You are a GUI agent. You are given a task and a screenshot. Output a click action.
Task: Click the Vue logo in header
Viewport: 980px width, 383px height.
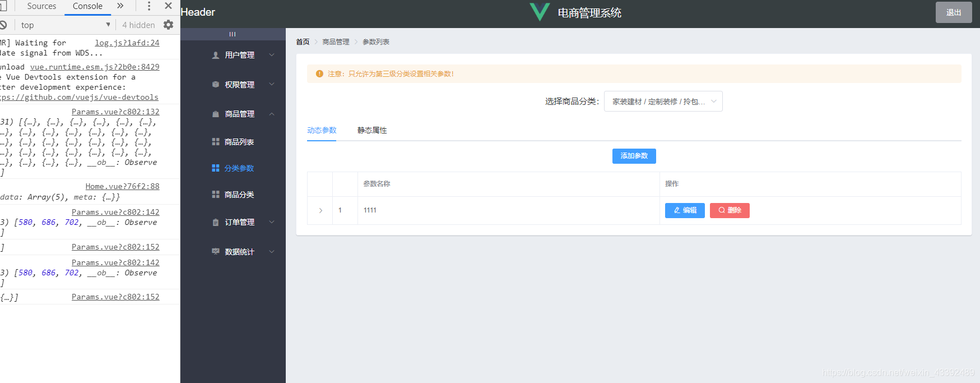click(540, 12)
